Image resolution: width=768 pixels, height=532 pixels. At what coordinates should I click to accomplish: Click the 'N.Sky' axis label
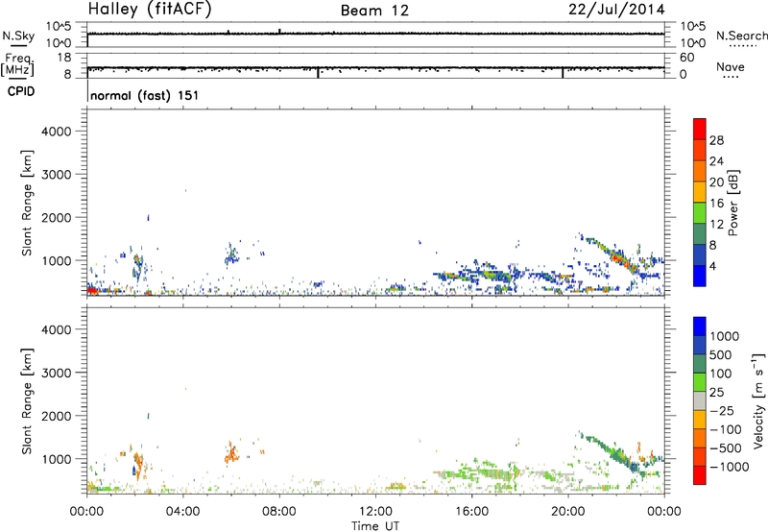click(18, 36)
